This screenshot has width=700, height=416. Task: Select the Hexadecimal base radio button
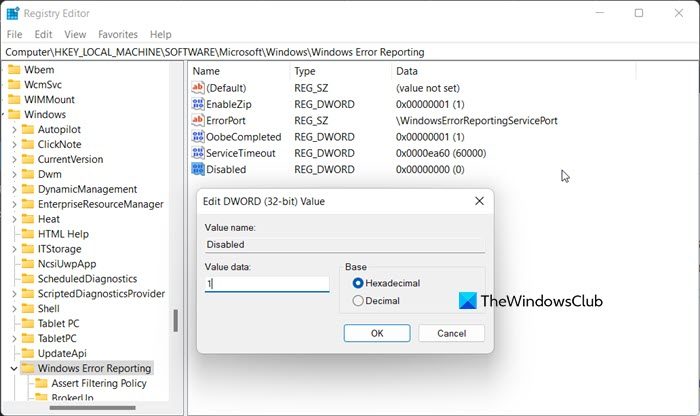tap(358, 283)
